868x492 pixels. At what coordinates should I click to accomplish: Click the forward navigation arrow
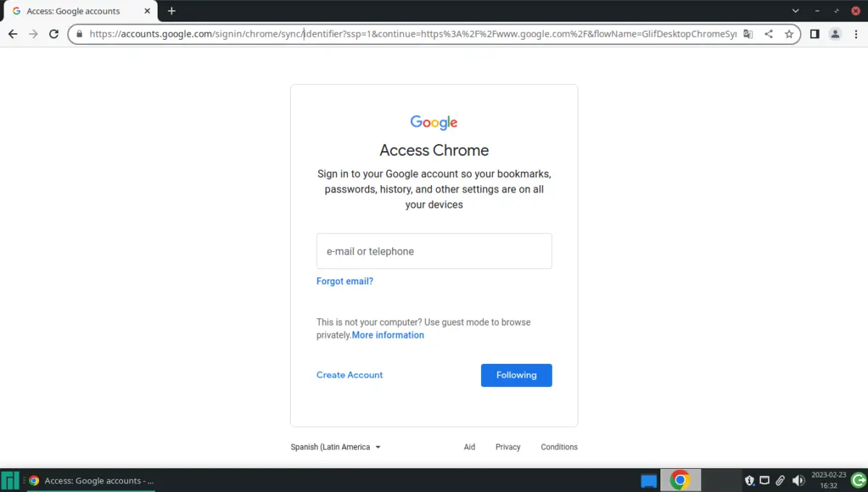33,34
